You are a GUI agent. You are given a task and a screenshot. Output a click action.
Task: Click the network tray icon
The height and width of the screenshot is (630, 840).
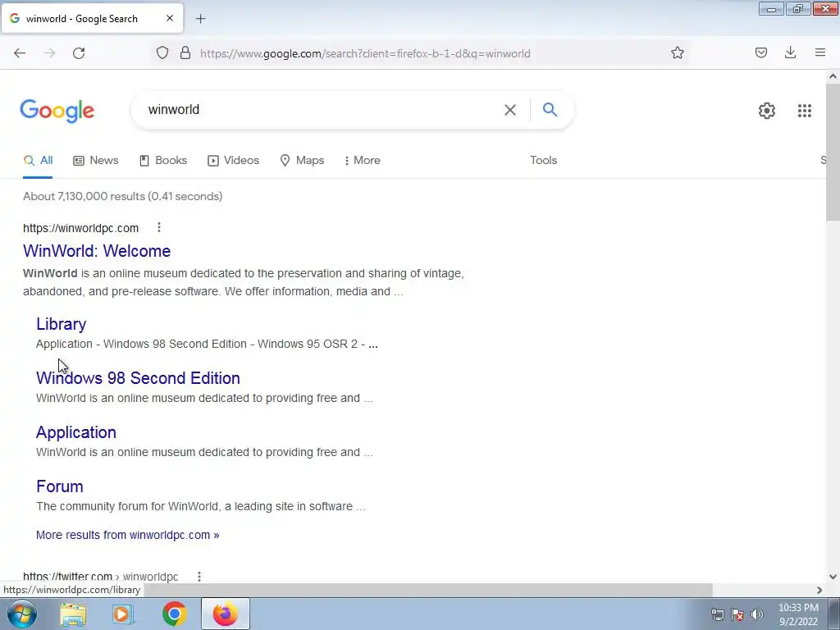pos(717,614)
